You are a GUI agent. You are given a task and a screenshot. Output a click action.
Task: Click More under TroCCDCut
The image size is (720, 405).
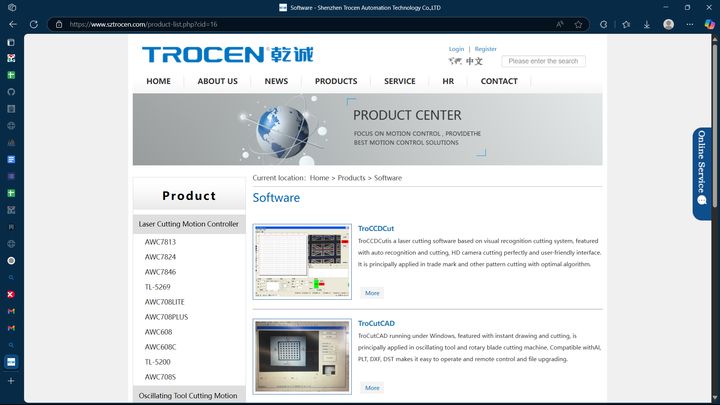tap(372, 293)
